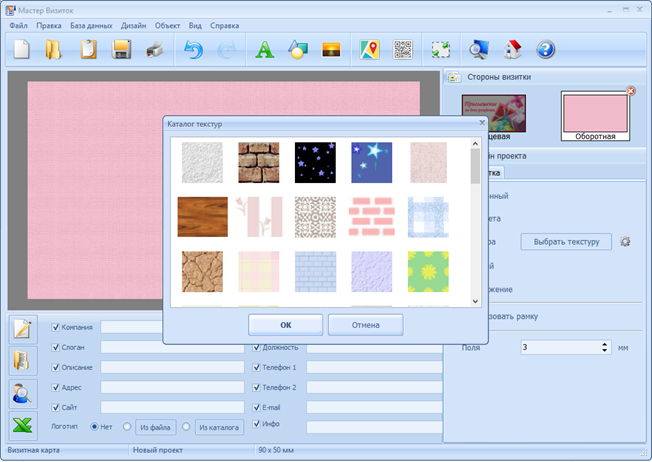Open project using the folder icon in toolbar

(53, 49)
